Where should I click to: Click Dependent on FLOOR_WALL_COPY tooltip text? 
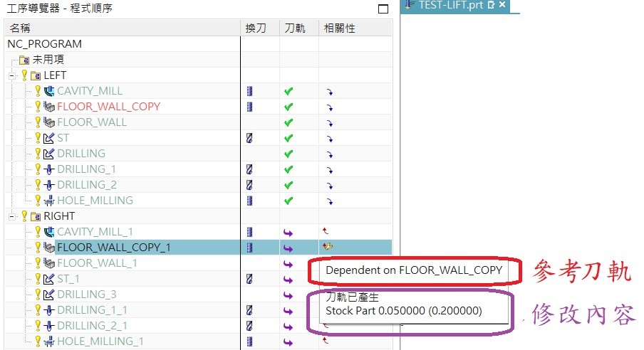[x=414, y=270]
